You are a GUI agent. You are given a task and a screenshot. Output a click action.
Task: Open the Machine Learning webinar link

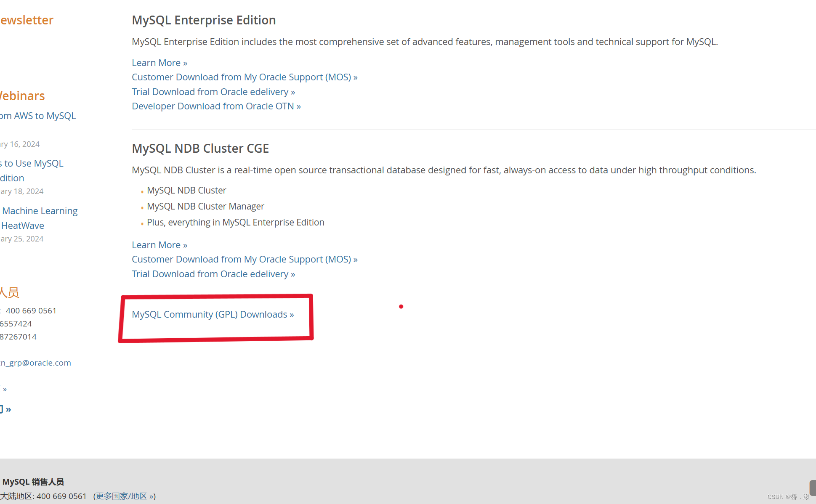pyautogui.click(x=40, y=210)
